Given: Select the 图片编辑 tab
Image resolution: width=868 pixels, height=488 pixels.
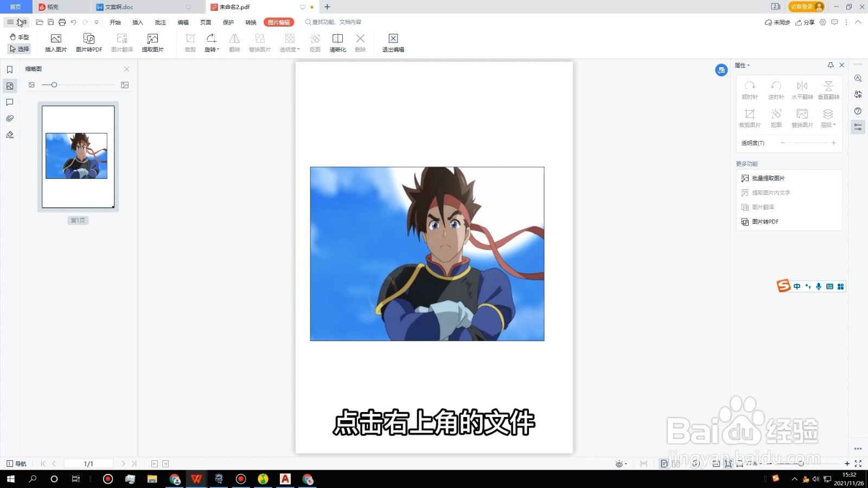Looking at the screenshot, I should tap(279, 22).
